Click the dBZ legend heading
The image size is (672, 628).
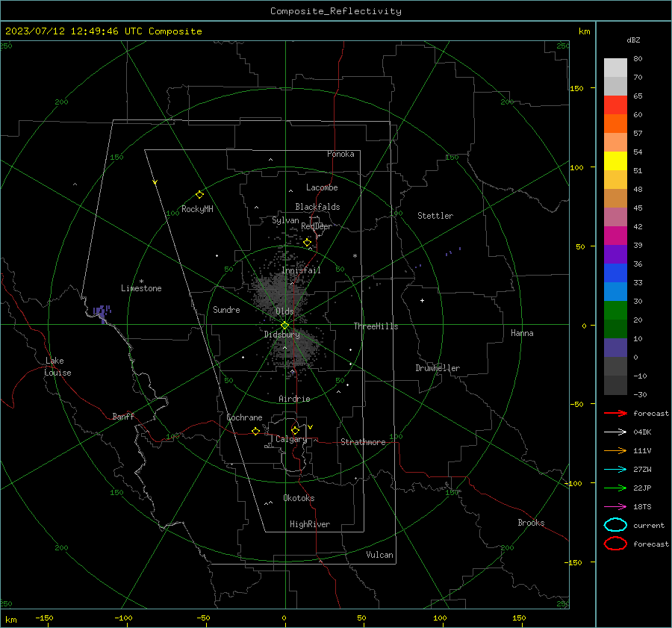point(633,40)
